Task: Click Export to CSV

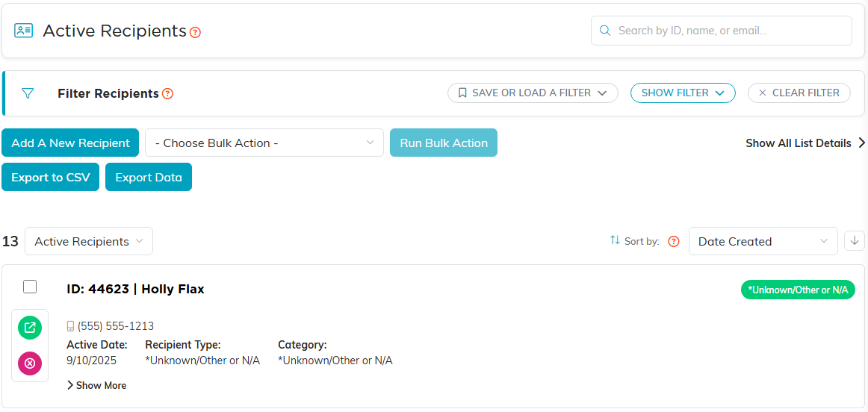Action: pos(50,177)
